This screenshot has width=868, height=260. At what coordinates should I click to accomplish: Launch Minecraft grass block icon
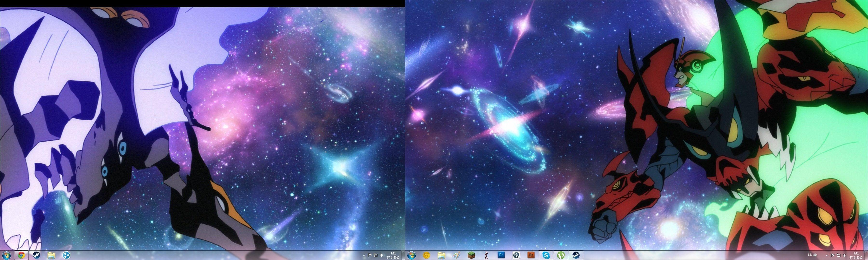pyautogui.click(x=471, y=255)
